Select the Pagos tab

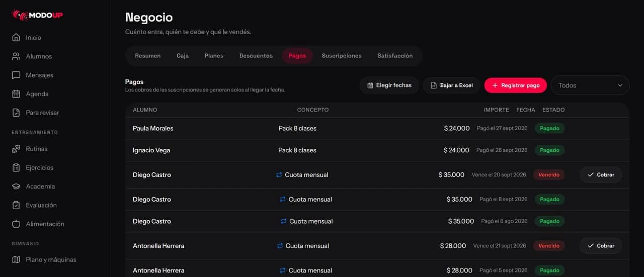pyautogui.click(x=297, y=56)
